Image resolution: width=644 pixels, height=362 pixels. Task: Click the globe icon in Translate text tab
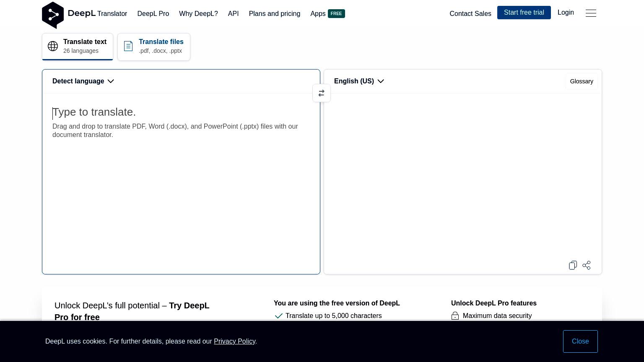[x=53, y=46]
